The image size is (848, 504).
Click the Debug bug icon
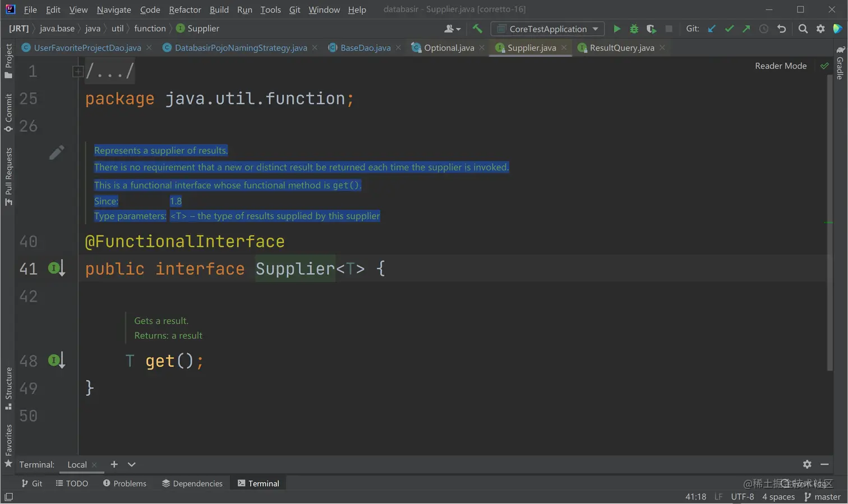coord(634,29)
